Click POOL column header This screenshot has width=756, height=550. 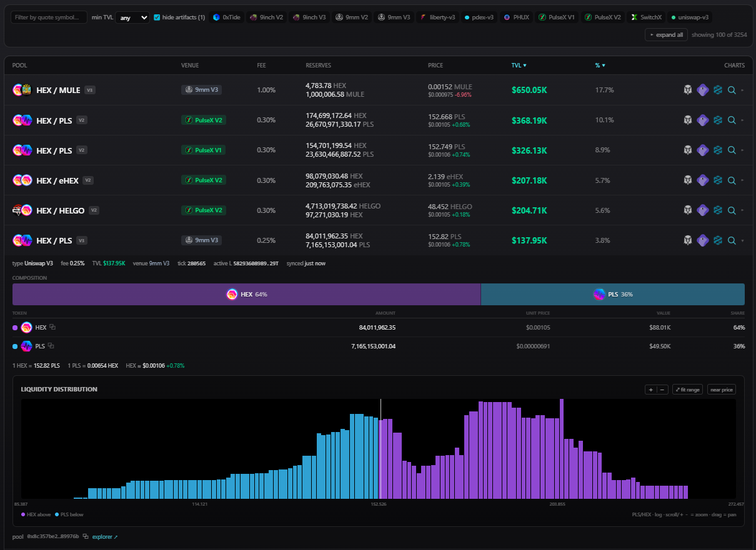pyautogui.click(x=19, y=65)
